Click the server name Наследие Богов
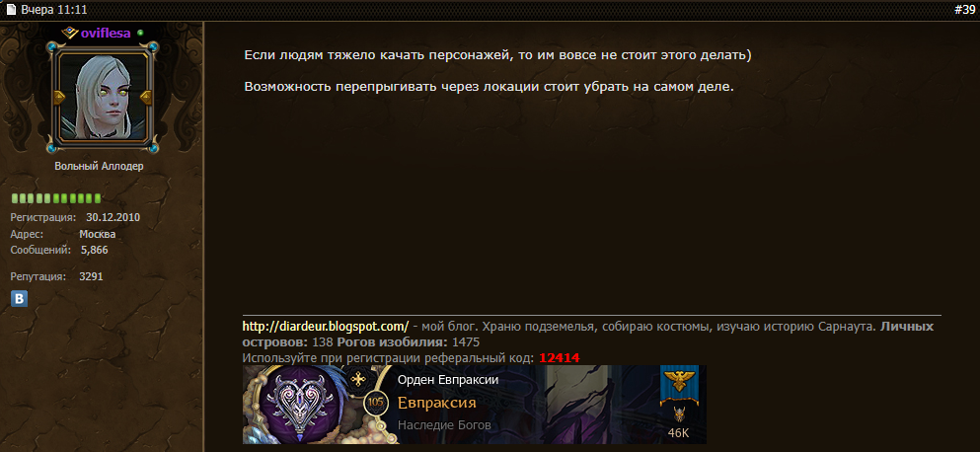The height and width of the screenshot is (452, 980). pos(444,425)
